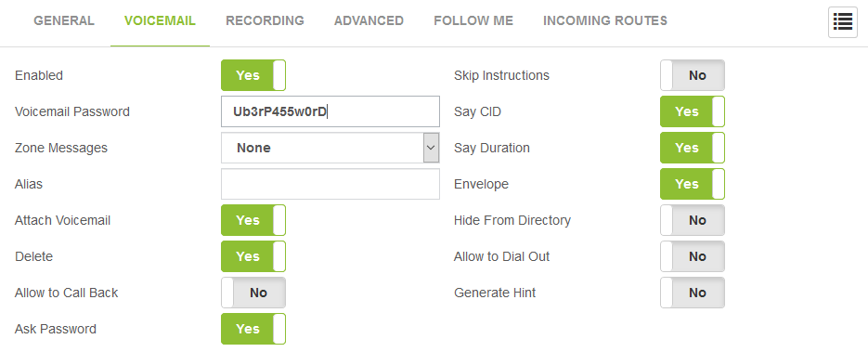
Task: Open the Zone Messages dropdown
Action: (x=330, y=148)
